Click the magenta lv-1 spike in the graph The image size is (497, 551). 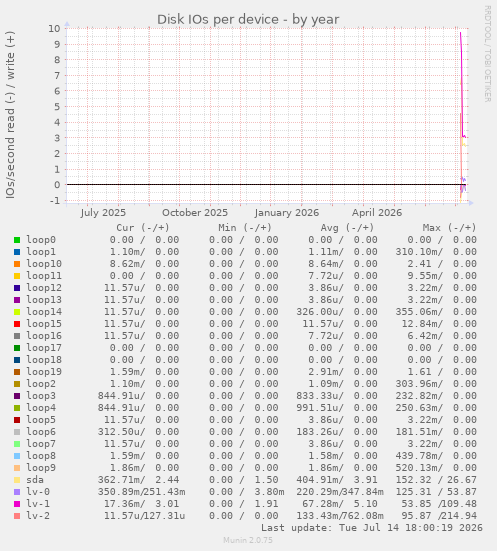(x=461, y=84)
